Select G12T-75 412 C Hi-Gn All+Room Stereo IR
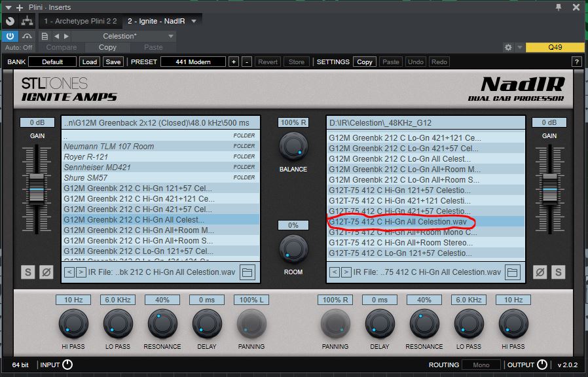The height and width of the screenshot is (377, 588). (426, 242)
